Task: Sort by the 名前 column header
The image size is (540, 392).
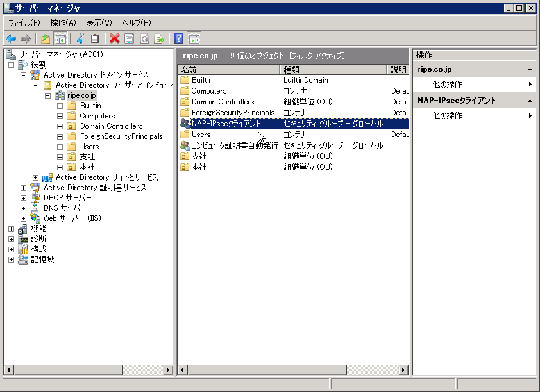Action: (229, 69)
